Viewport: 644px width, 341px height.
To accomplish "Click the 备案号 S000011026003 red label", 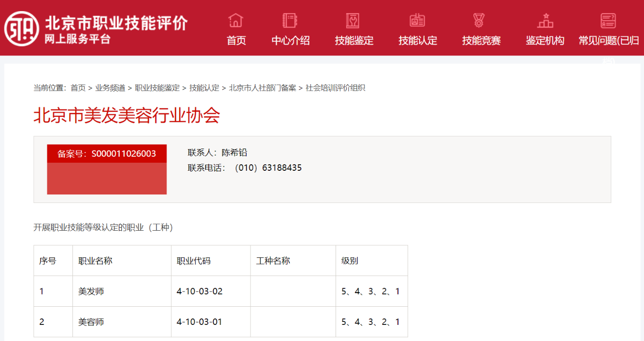I will tap(107, 154).
